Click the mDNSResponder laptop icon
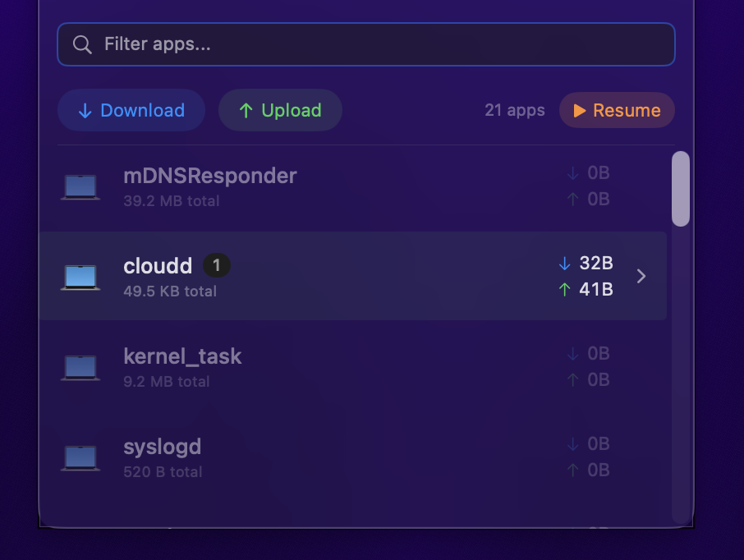Image resolution: width=744 pixels, height=560 pixels. (x=80, y=186)
